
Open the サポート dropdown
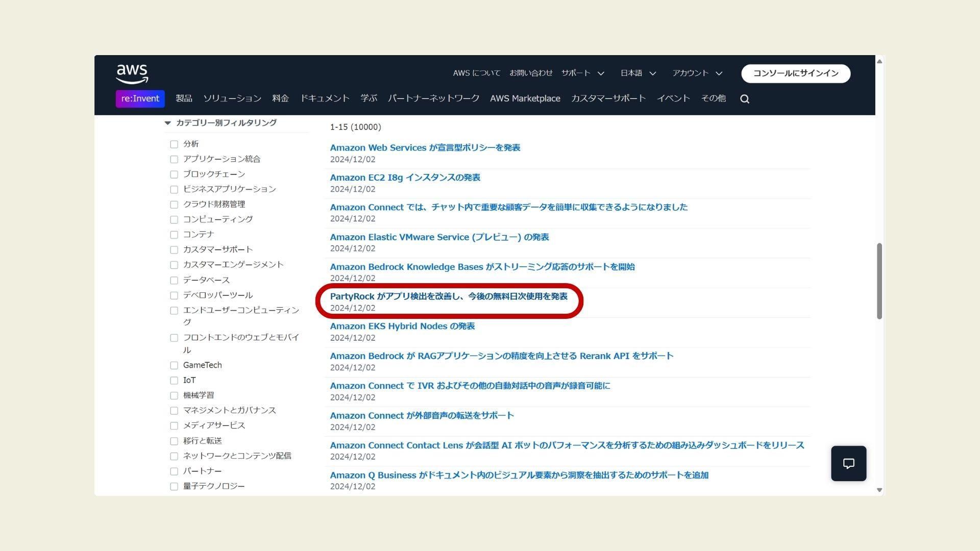[583, 73]
